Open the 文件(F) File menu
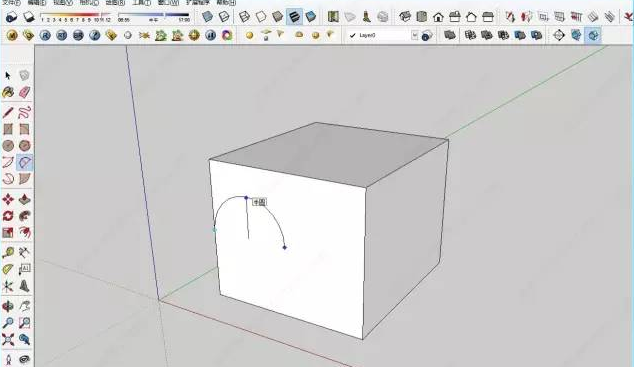 (11, 2)
